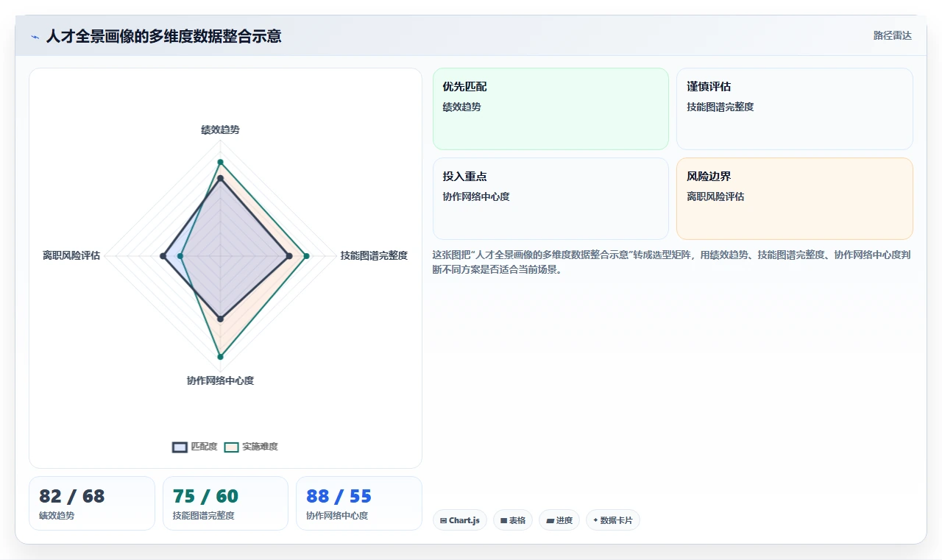Open the 谨慎评估 card
This screenshot has width=942, height=560.
pyautogui.click(x=795, y=109)
